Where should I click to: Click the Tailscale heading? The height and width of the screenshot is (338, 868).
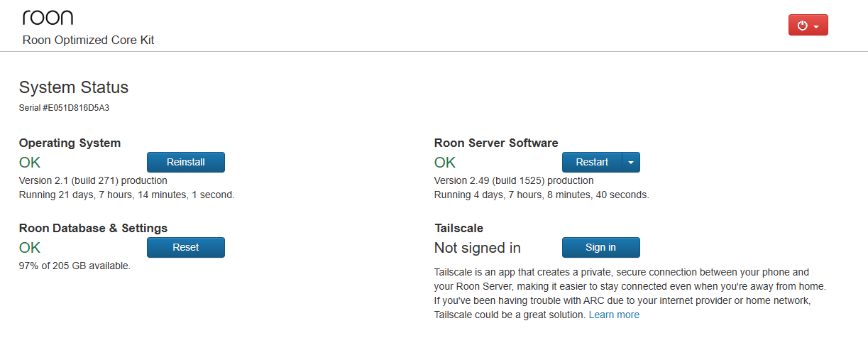tap(458, 228)
